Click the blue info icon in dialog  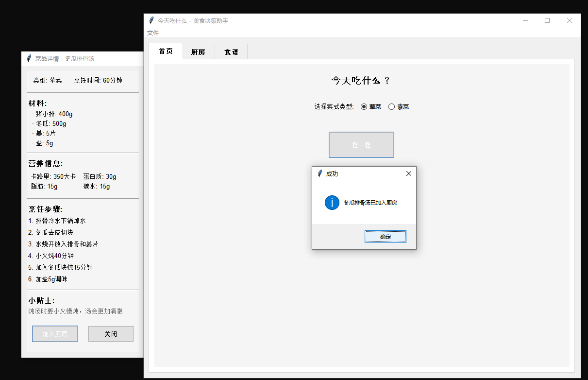pyautogui.click(x=332, y=203)
